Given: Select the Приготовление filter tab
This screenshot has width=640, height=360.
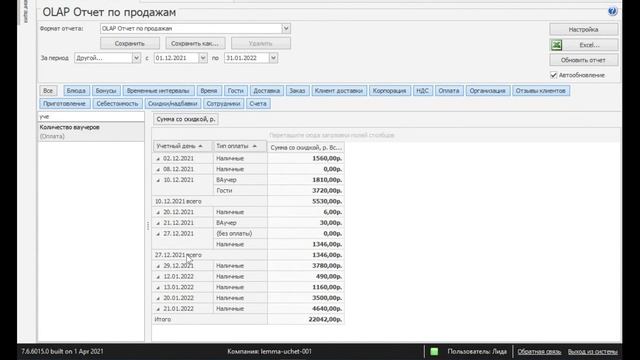Looking at the screenshot, I should (64, 104).
